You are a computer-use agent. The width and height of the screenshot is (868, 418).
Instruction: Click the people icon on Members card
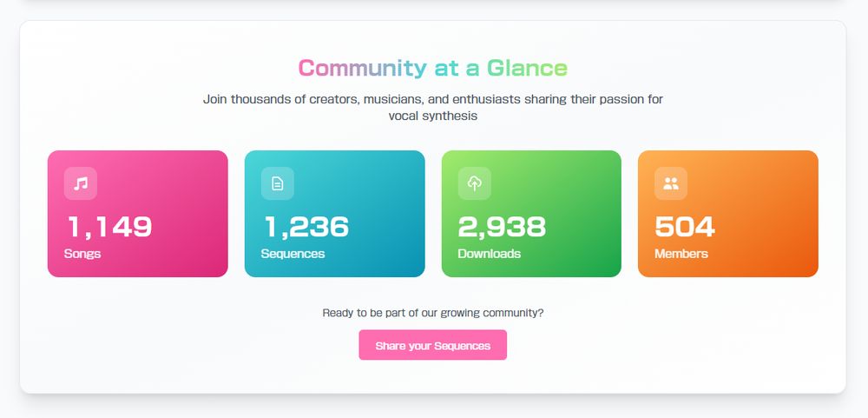tap(671, 183)
